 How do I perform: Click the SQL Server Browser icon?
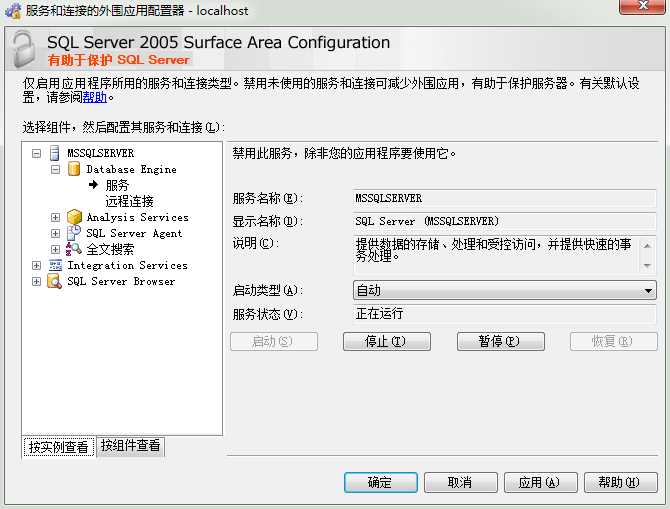54,281
